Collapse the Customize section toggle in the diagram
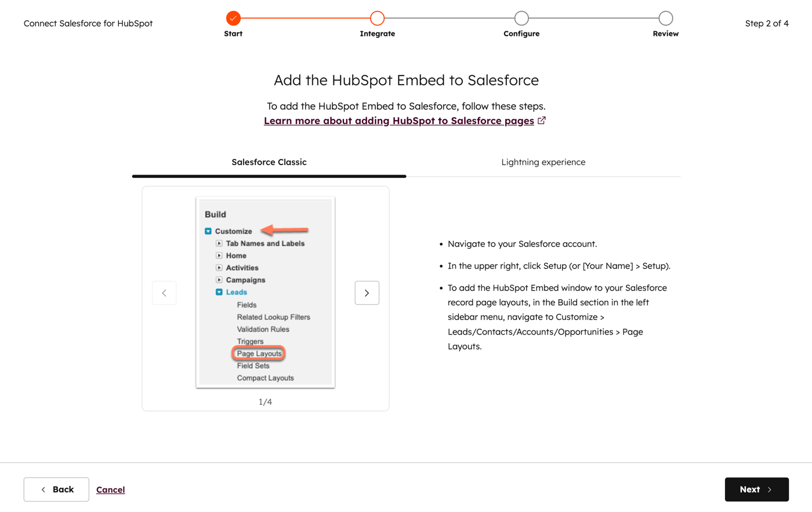This screenshot has height=512, width=812. pyautogui.click(x=208, y=230)
